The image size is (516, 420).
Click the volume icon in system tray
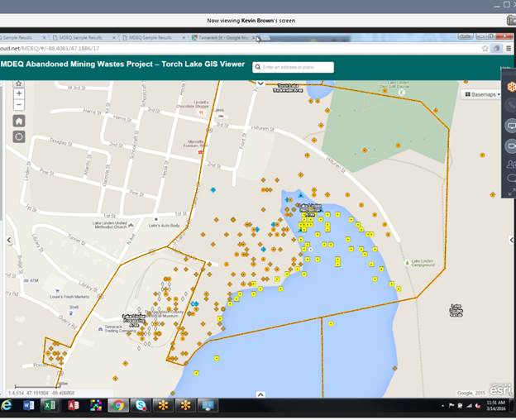(477, 406)
